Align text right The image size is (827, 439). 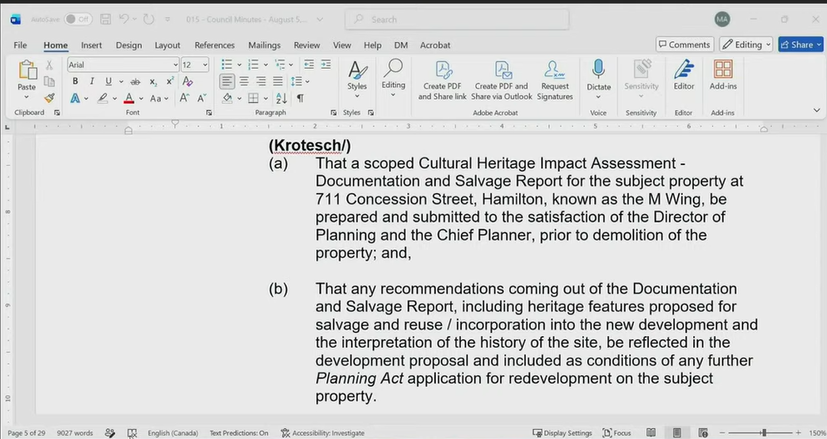click(261, 81)
